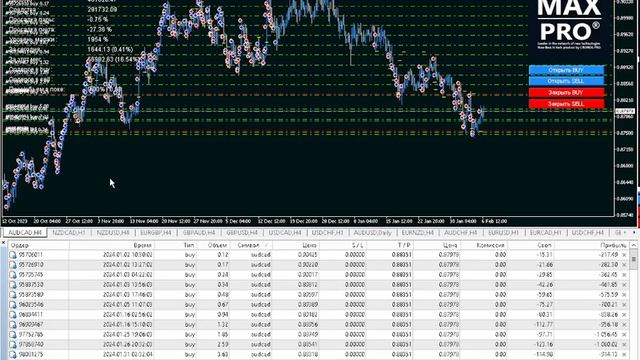The image size is (640, 360).
Task: Close the 0.34 lot order with its x
Action: (624, 285)
